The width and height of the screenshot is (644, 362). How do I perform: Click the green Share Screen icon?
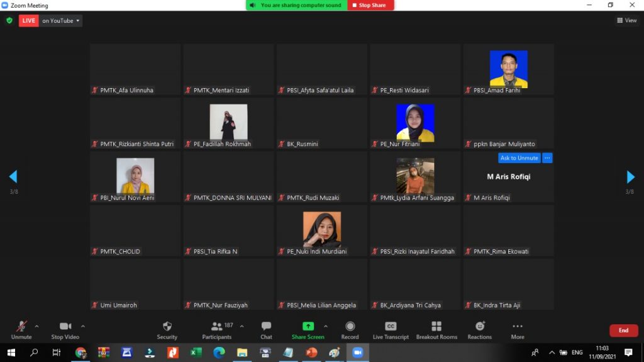click(x=308, y=326)
